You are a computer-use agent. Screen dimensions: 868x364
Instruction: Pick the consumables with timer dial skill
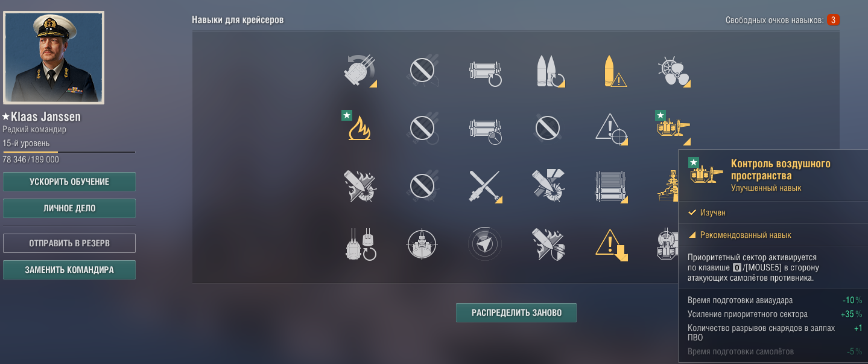pyautogui.click(x=485, y=129)
